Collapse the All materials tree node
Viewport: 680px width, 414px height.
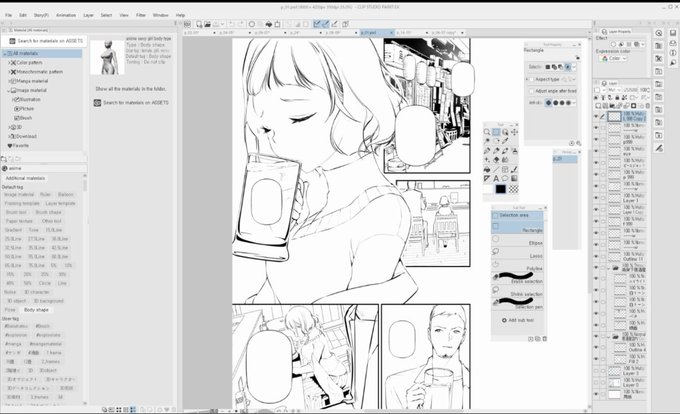pyautogui.click(x=5, y=53)
